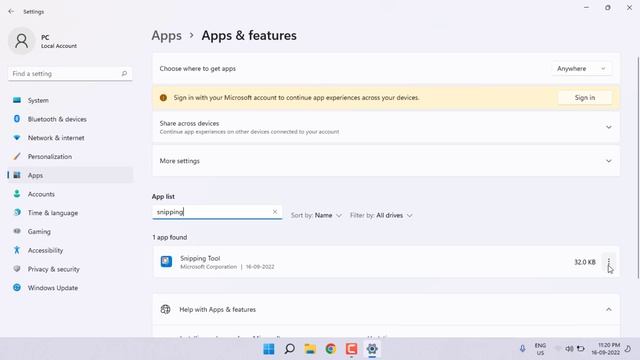
Task: Expand the More settings section
Action: pos(386,161)
